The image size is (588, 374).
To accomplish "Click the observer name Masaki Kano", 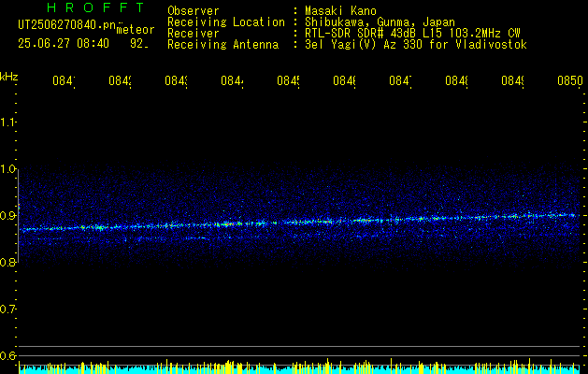I will point(340,11).
